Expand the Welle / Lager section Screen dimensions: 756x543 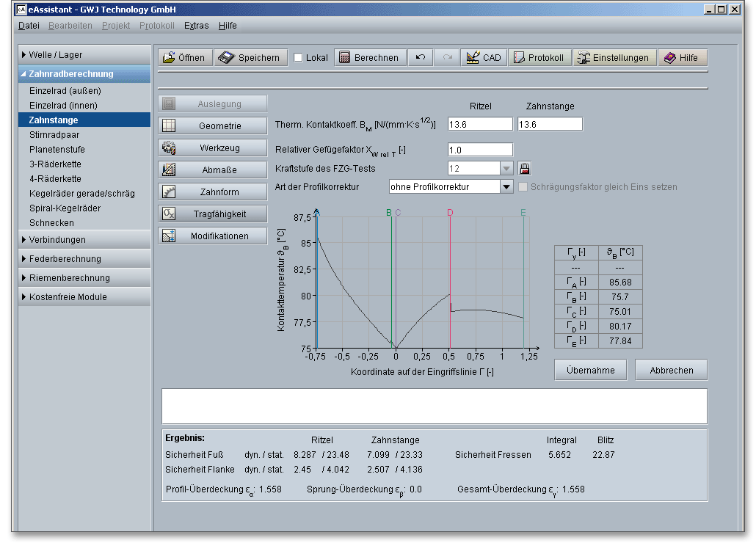tap(56, 55)
